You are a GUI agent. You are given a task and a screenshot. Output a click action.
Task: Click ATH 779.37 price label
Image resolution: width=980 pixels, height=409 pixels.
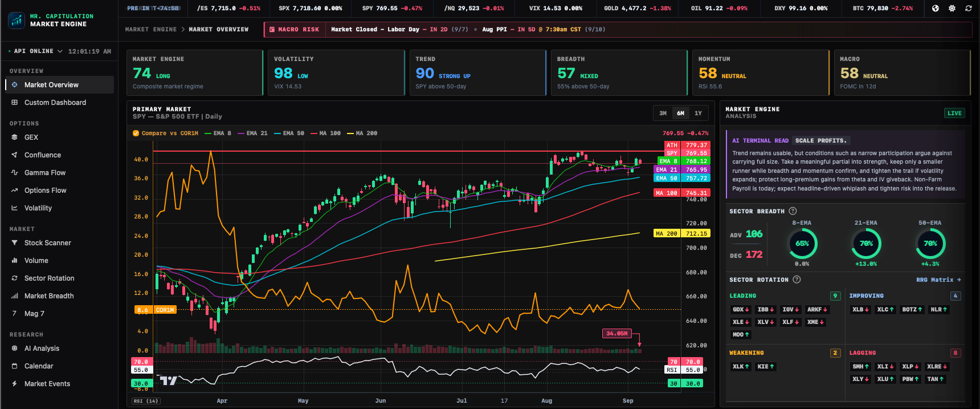coord(687,145)
